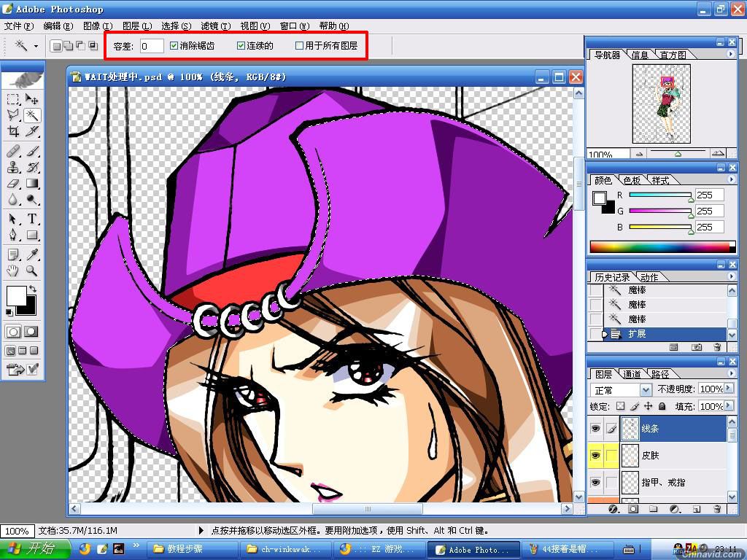Screen dimensions: 747x560
Task: Open the 不透明度 slider arrow
Action: coord(729,389)
